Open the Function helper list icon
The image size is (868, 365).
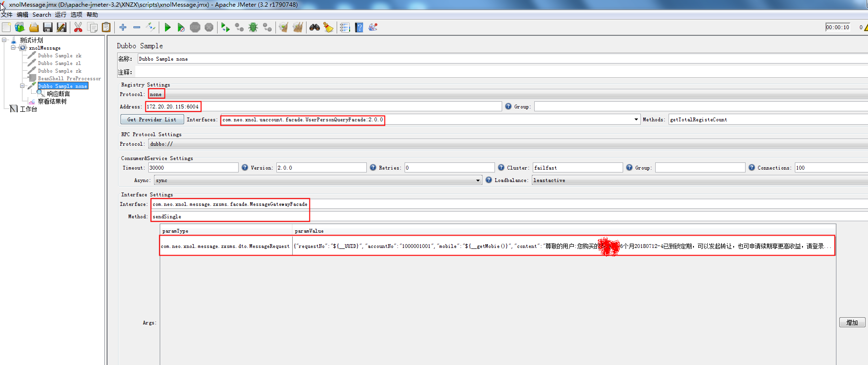coord(345,27)
